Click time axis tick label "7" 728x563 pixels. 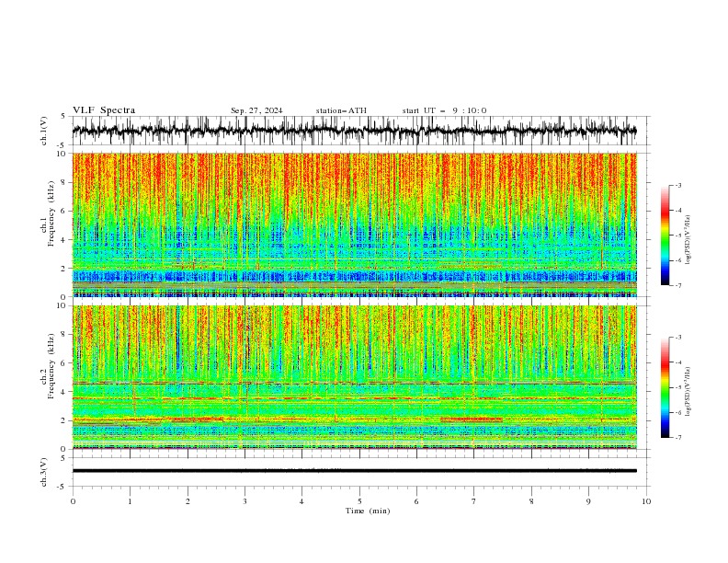click(474, 501)
